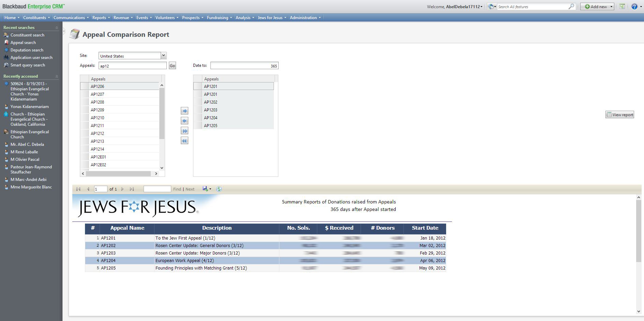Open the Add new dropdown arrow
Image resolution: width=644 pixels, height=321 pixels.
611,6
